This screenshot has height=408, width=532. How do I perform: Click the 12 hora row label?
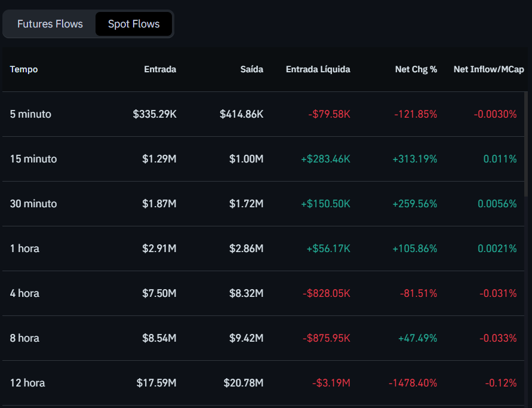pos(27,383)
